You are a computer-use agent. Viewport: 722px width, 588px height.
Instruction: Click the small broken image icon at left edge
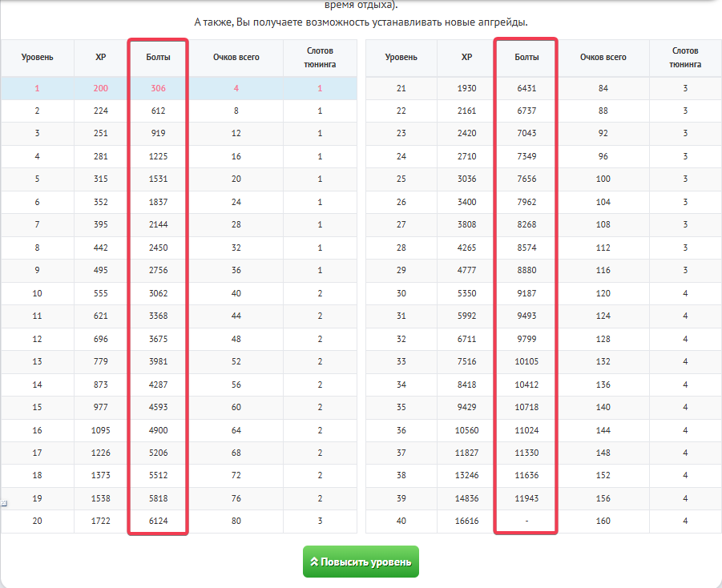pyautogui.click(x=3, y=503)
